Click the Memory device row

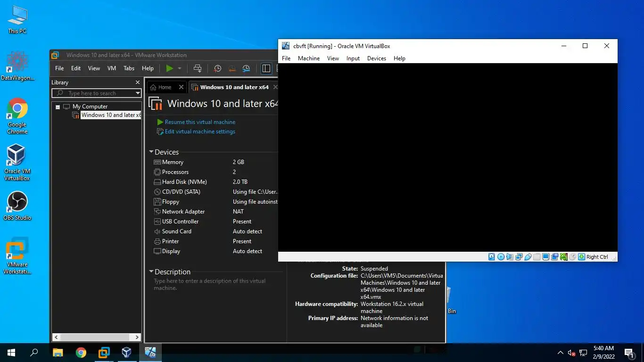(216, 162)
